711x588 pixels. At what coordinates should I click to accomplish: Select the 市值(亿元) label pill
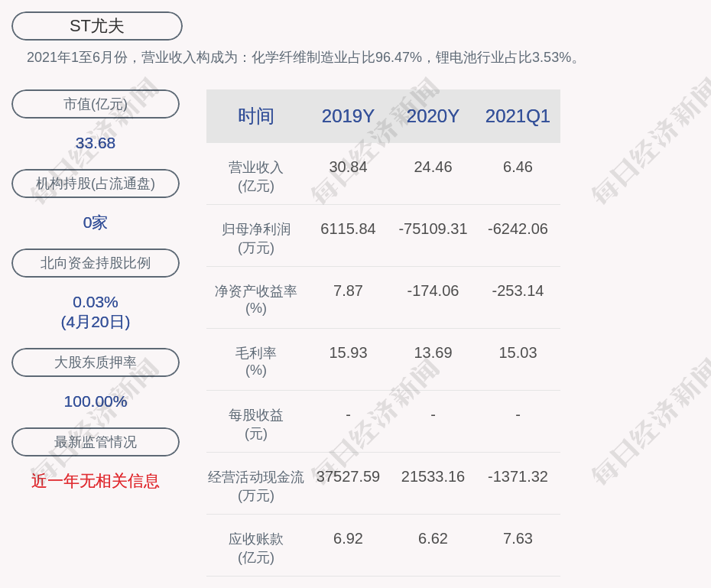tap(96, 104)
